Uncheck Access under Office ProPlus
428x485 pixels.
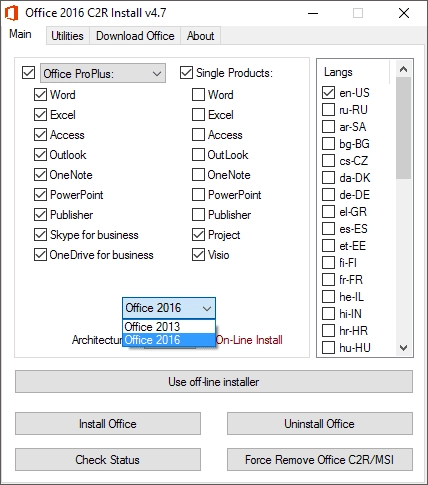pyautogui.click(x=40, y=135)
